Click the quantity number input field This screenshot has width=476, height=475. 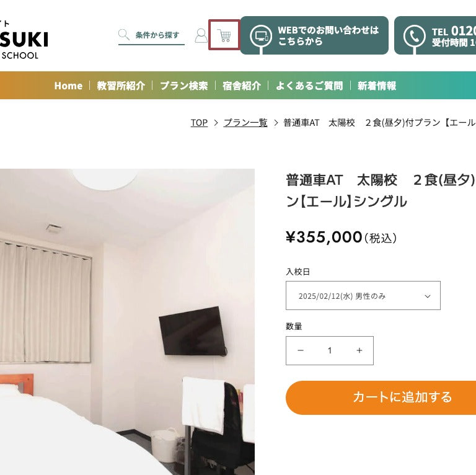point(330,350)
